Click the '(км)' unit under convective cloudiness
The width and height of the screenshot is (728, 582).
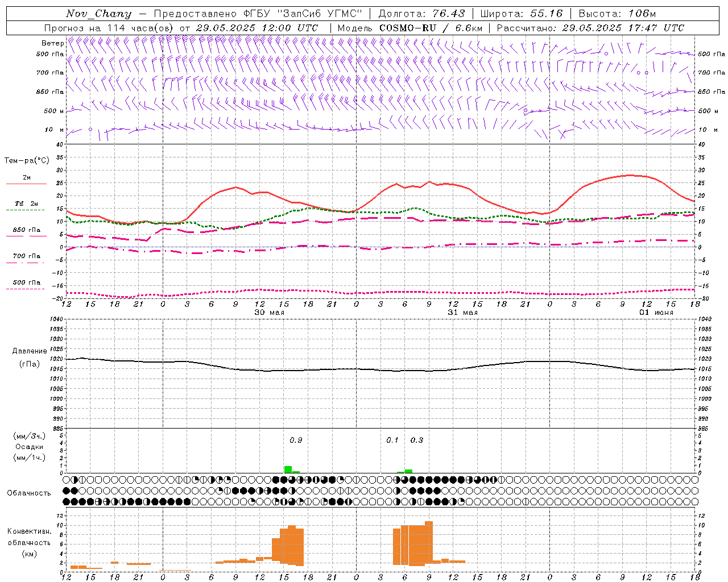[x=29, y=554]
